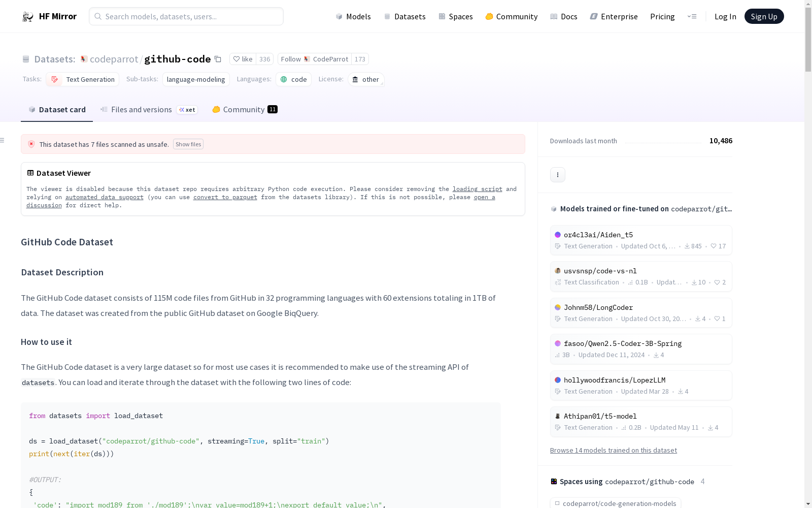Click the Dataset Viewer table icon
This screenshot has height=508, width=812.
(30, 173)
